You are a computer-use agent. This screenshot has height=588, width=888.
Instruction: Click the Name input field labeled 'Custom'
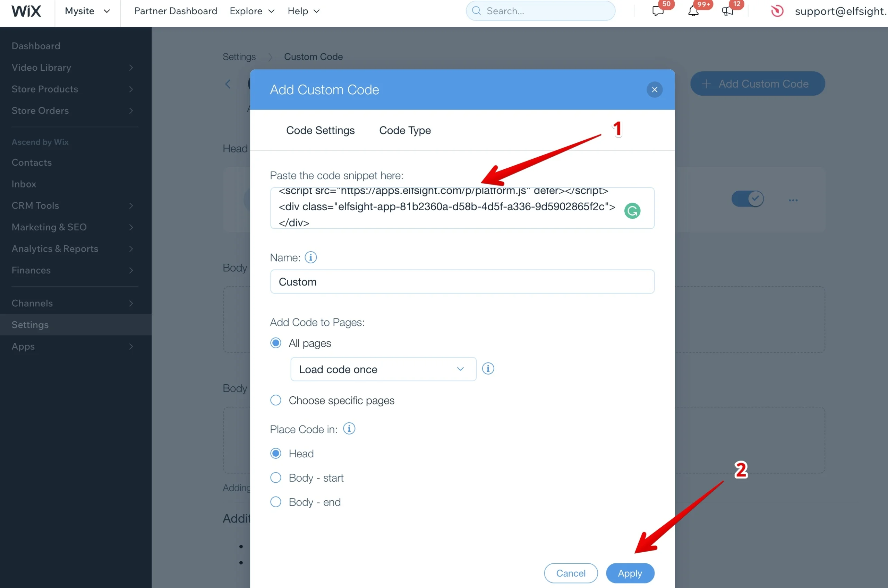coord(462,282)
